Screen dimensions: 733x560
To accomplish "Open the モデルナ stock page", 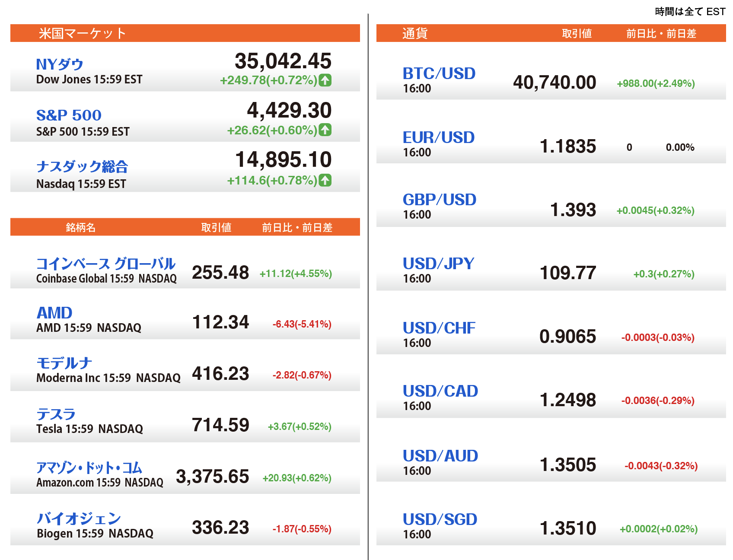I will [x=64, y=363].
